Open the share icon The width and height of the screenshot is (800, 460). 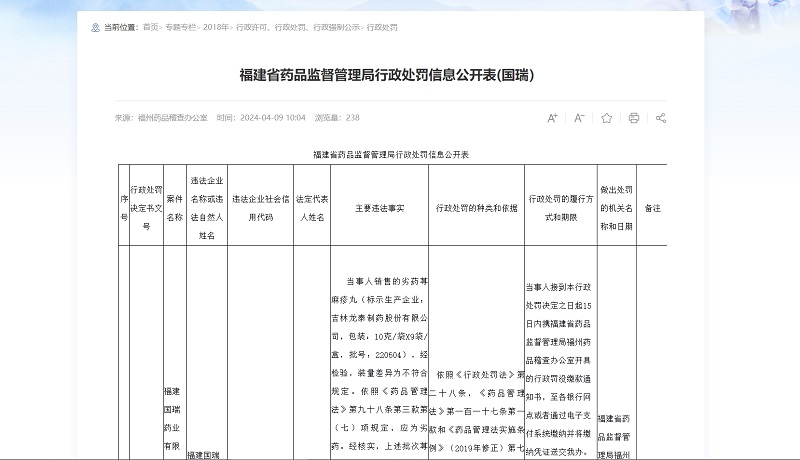click(x=660, y=118)
